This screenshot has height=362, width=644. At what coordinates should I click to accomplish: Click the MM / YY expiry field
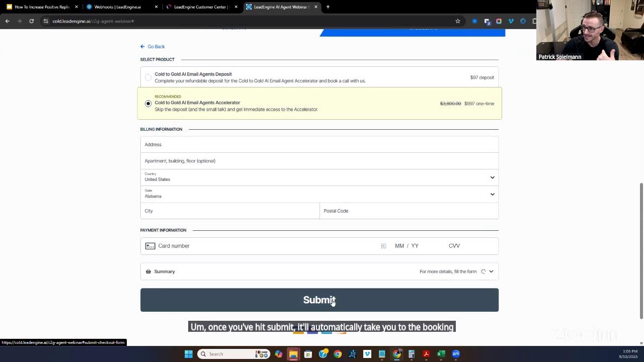tap(407, 246)
